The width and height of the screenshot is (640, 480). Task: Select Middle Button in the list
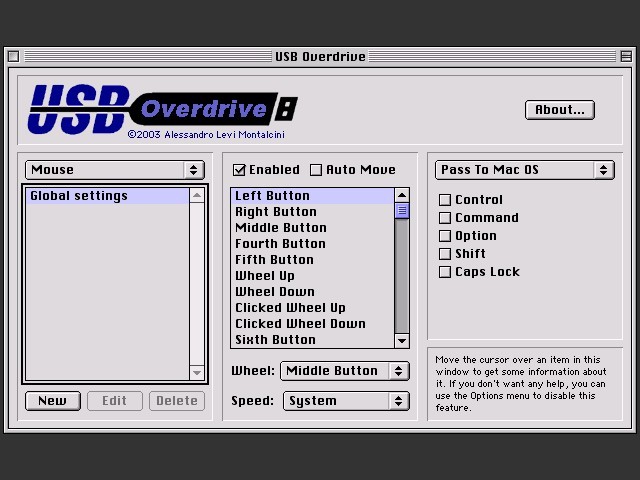313,228
